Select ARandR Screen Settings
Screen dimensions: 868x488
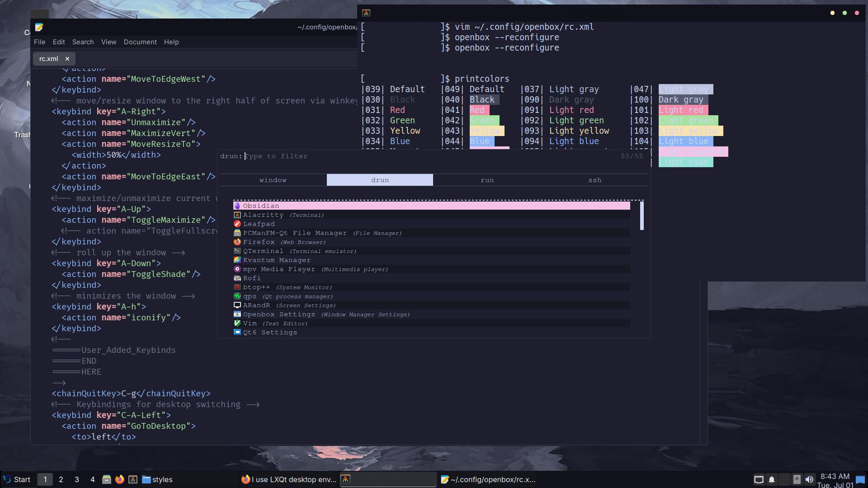click(431, 305)
